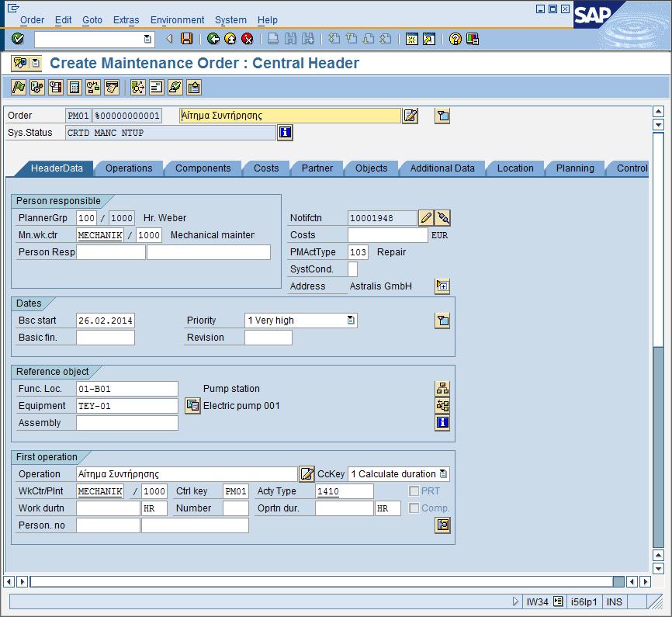Expand the status bar triangle beside IW34

(x=515, y=601)
